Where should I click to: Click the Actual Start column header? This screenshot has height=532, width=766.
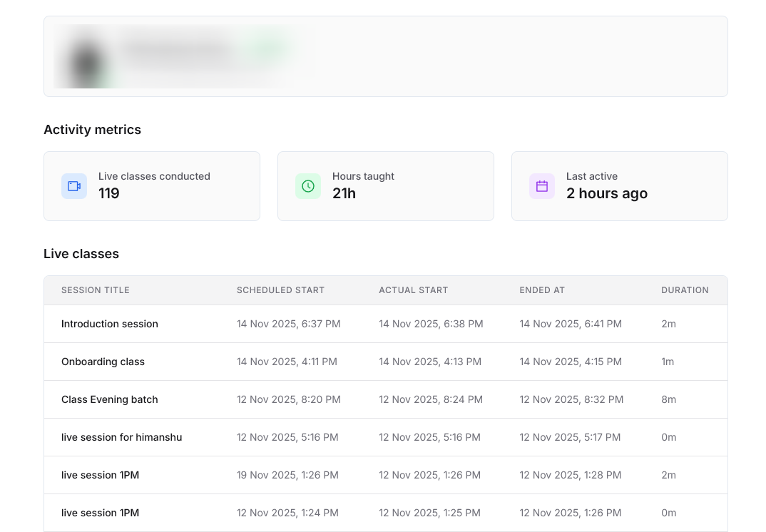coord(413,290)
